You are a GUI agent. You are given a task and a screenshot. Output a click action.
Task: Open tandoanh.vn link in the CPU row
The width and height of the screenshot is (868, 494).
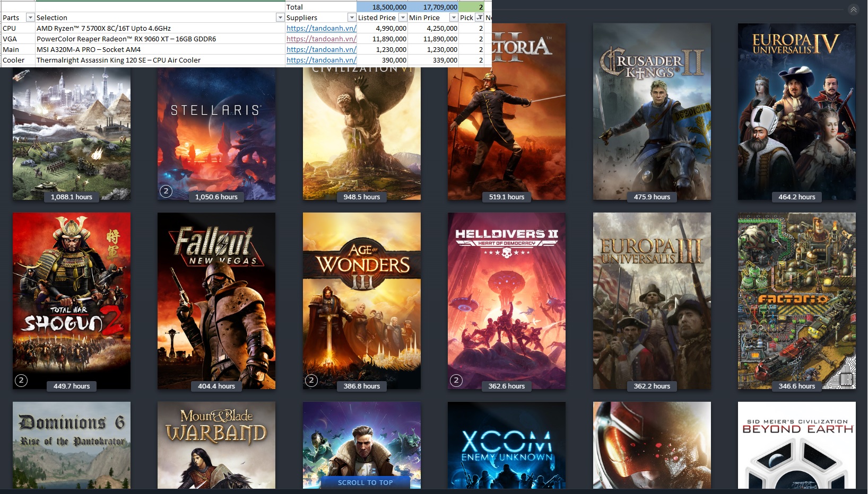(x=321, y=28)
